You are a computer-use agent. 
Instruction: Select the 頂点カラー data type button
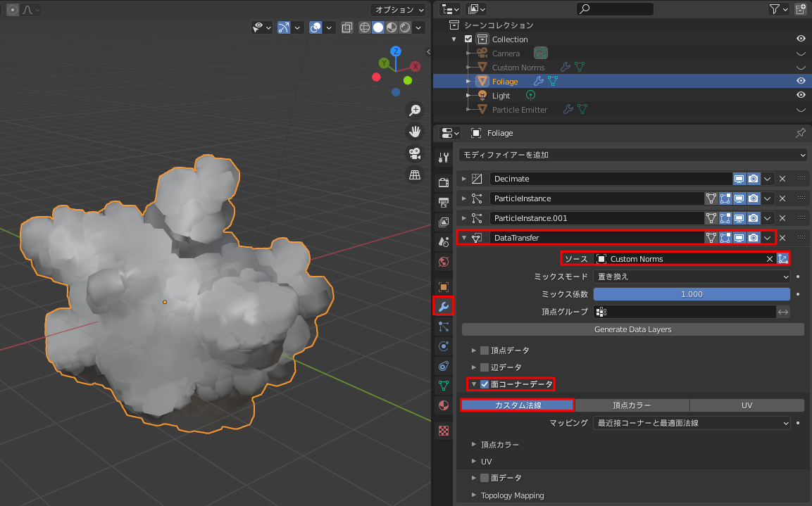click(x=632, y=405)
